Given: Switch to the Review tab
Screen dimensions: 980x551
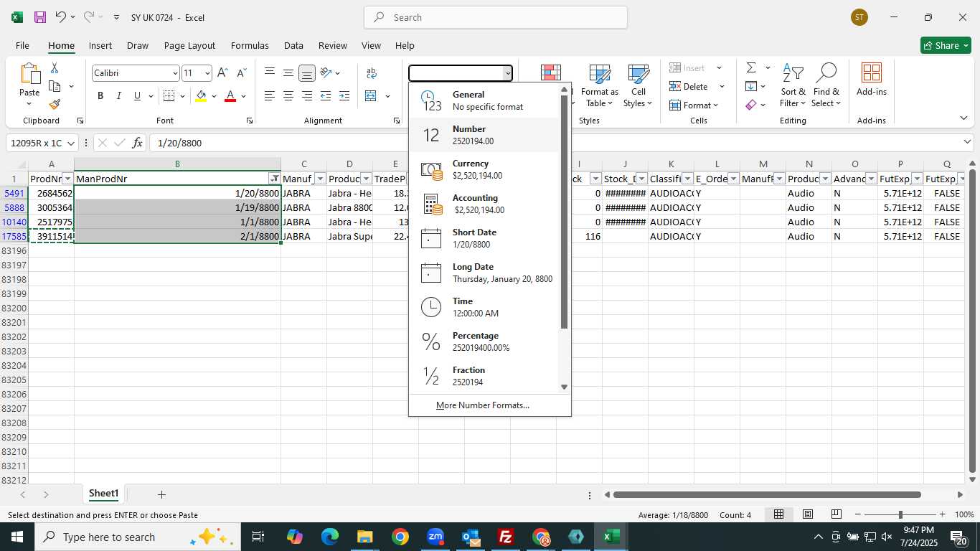Looking at the screenshot, I should [x=333, y=45].
